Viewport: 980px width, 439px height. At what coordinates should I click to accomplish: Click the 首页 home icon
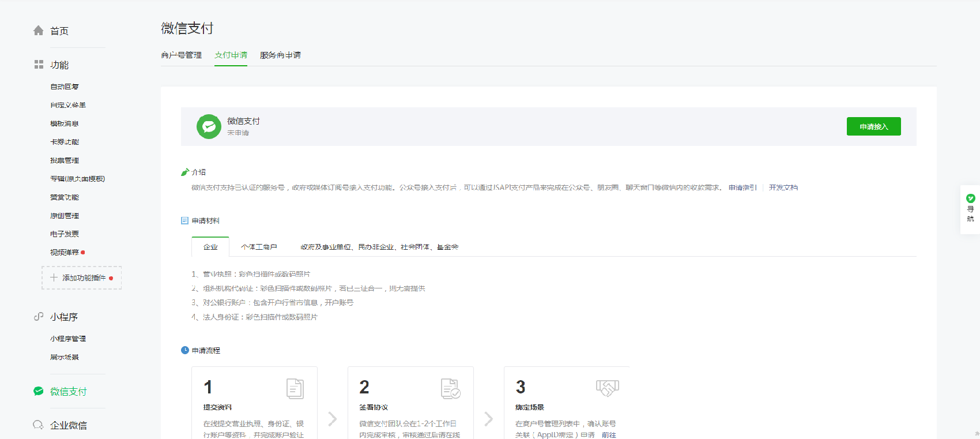coord(39,31)
